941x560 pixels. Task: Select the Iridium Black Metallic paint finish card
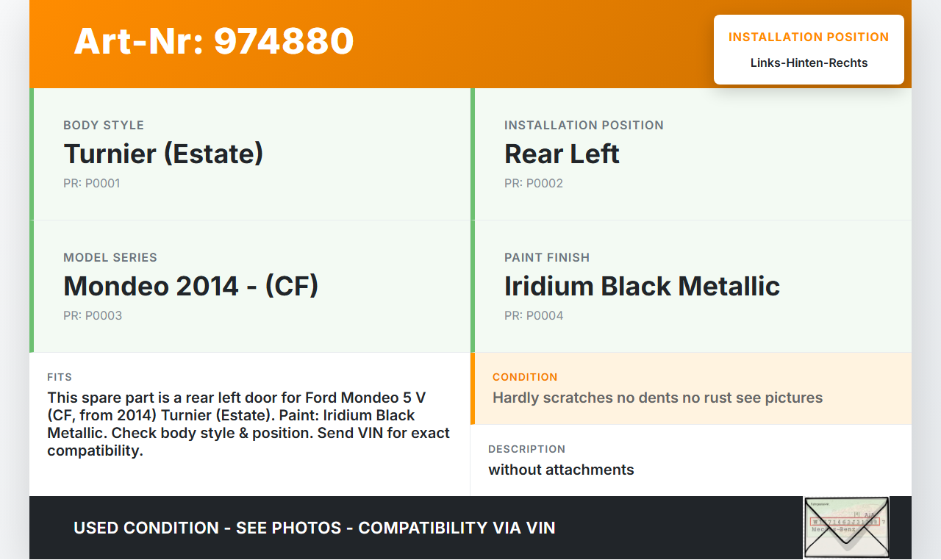click(x=693, y=287)
